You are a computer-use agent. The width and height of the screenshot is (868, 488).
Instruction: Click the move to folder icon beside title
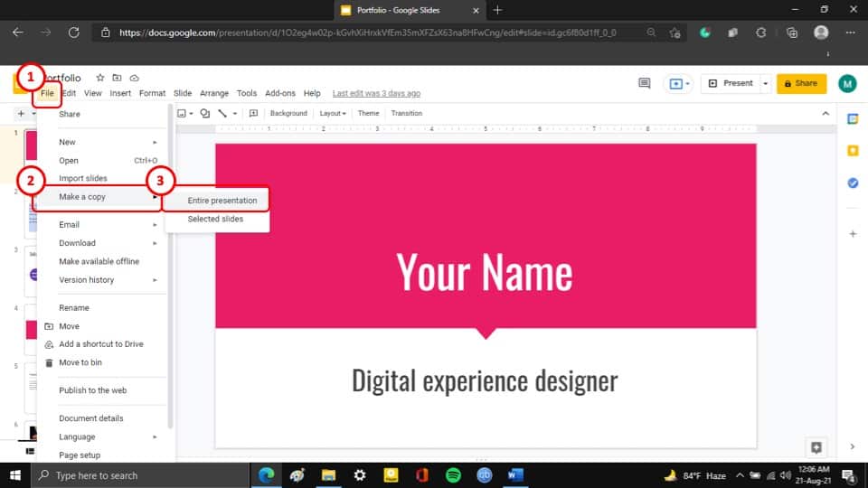click(117, 78)
